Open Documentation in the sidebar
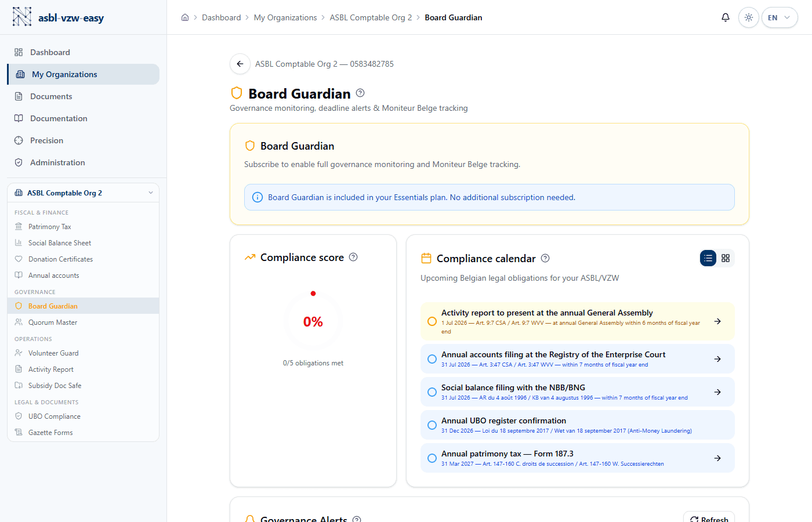Viewport: 812px width, 522px height. coord(83,118)
